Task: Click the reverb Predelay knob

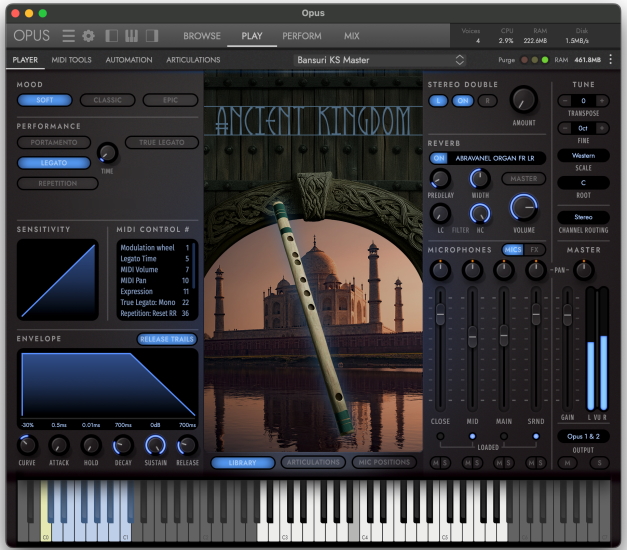Action: pos(440,178)
